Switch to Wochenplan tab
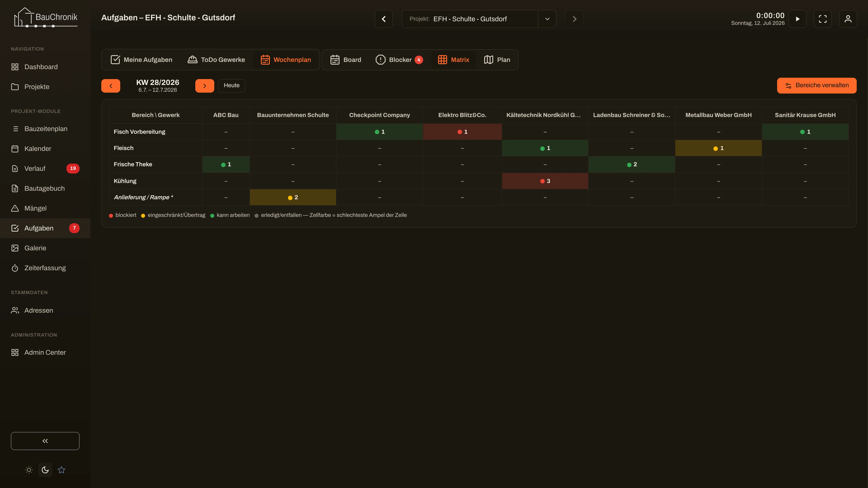This screenshot has height=488, width=868. [286, 60]
